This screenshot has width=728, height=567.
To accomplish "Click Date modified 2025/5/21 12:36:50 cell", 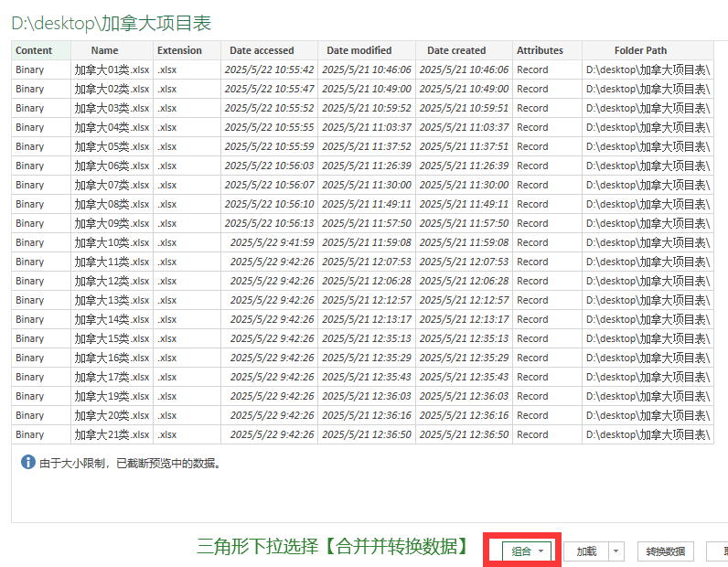I will point(367,434).
